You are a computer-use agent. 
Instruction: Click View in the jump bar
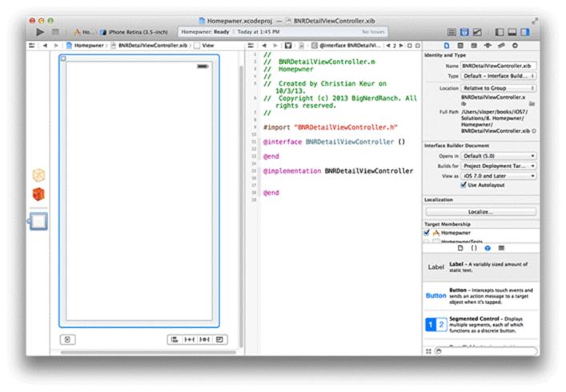[x=204, y=46]
